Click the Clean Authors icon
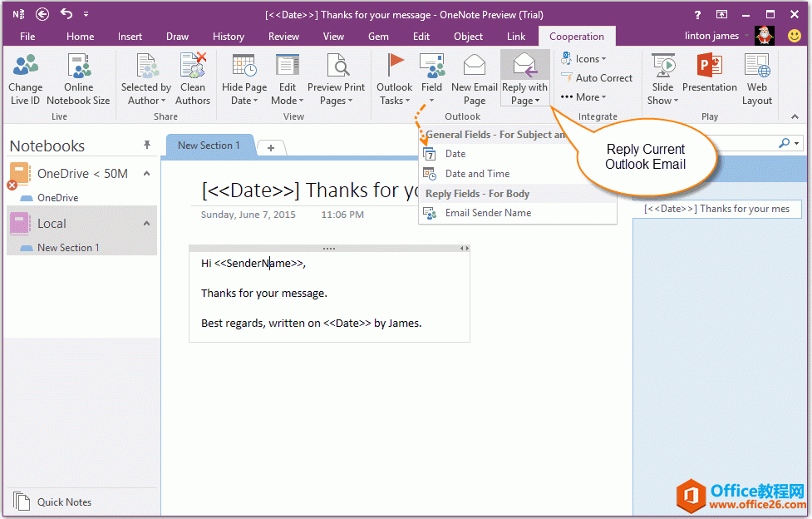The image size is (812, 519). (x=193, y=66)
